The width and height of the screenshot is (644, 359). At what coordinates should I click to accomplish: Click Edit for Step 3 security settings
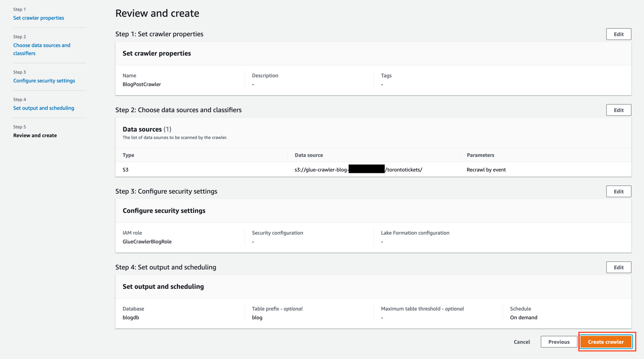[618, 191]
